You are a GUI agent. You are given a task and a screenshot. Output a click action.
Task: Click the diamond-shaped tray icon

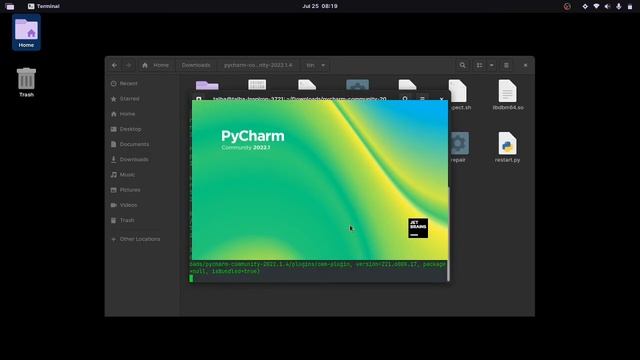coord(585,6)
